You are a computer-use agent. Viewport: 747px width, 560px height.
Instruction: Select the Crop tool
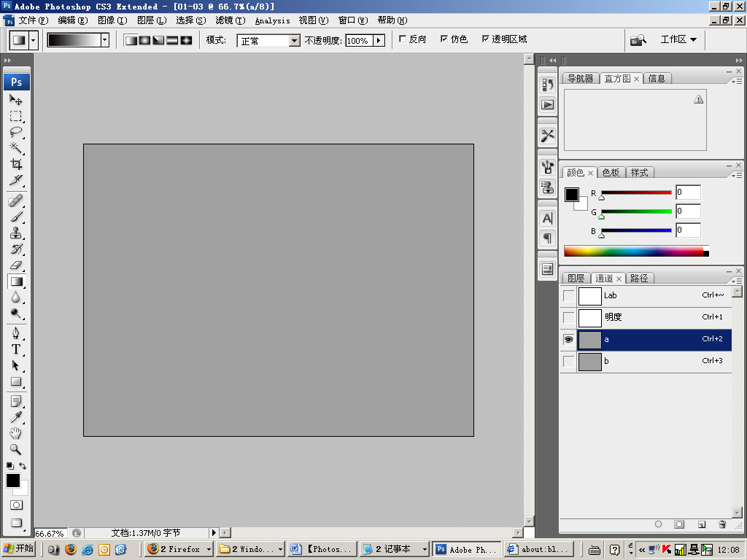click(x=16, y=164)
